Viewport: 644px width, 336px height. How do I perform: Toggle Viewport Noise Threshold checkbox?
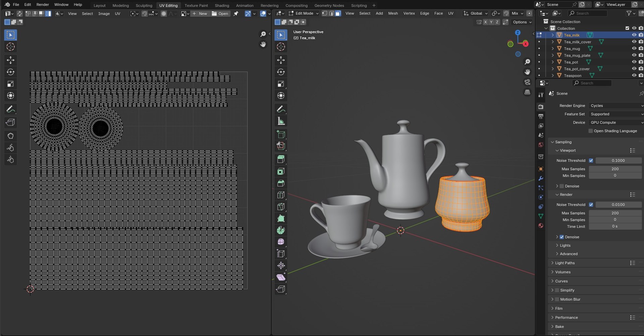(591, 160)
